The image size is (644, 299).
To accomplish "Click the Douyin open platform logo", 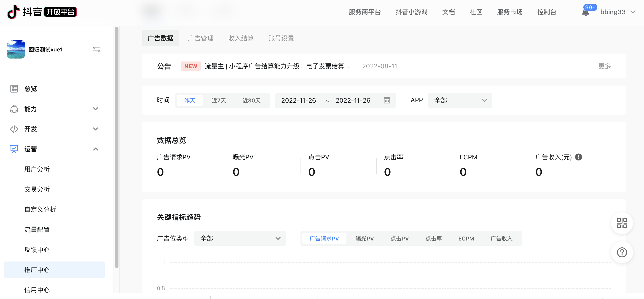I will 42,12.
